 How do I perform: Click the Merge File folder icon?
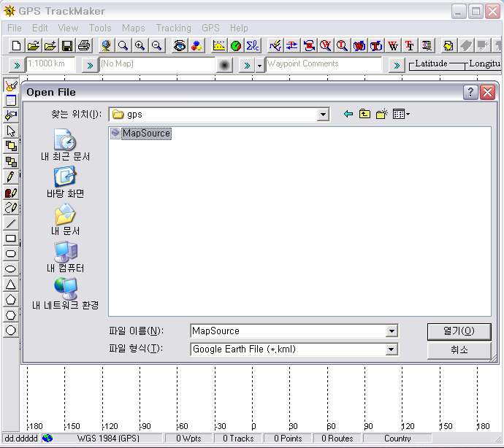pyautogui.click(x=50, y=46)
